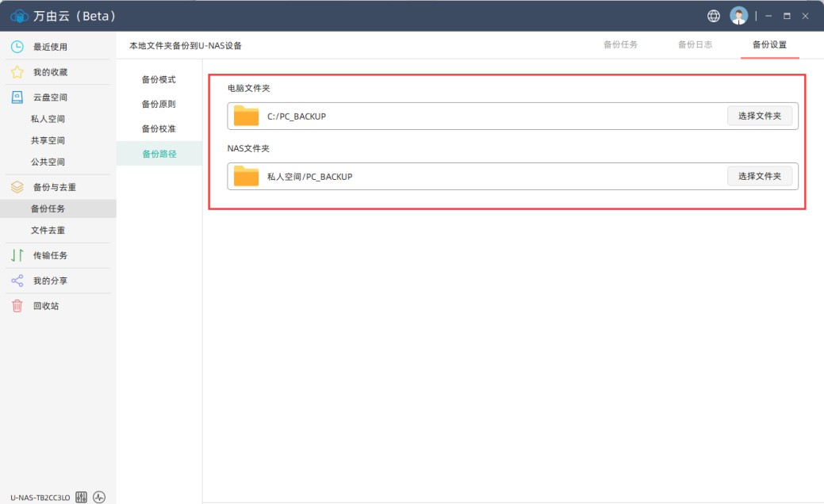Click the 我的收藏 star icon
This screenshot has height=504, width=824.
point(17,72)
